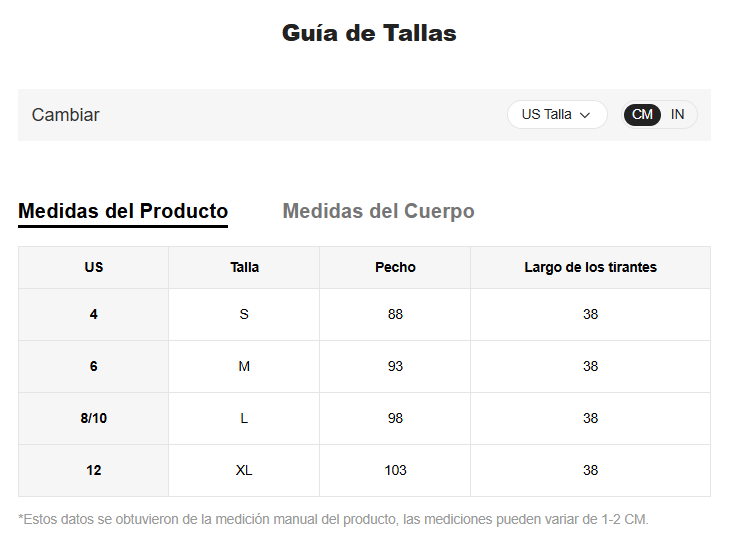Select the size S cell
Screen dimensions: 729x540
(244, 314)
